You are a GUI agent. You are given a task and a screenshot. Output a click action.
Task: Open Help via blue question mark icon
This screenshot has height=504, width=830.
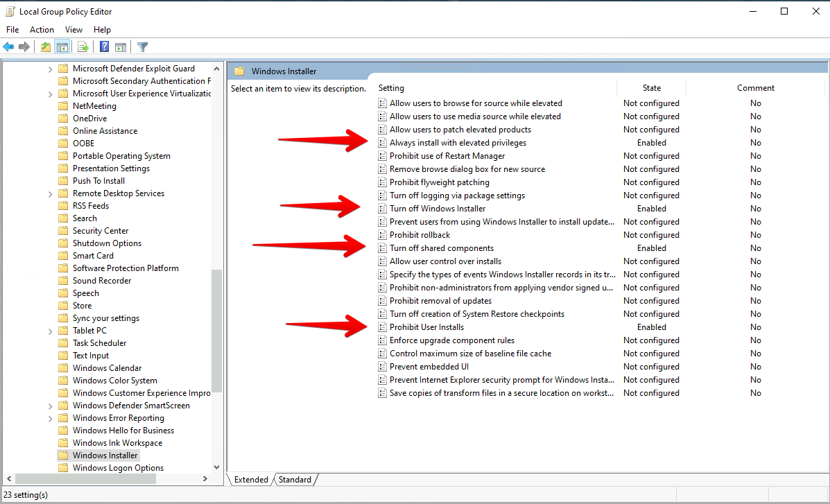(104, 47)
